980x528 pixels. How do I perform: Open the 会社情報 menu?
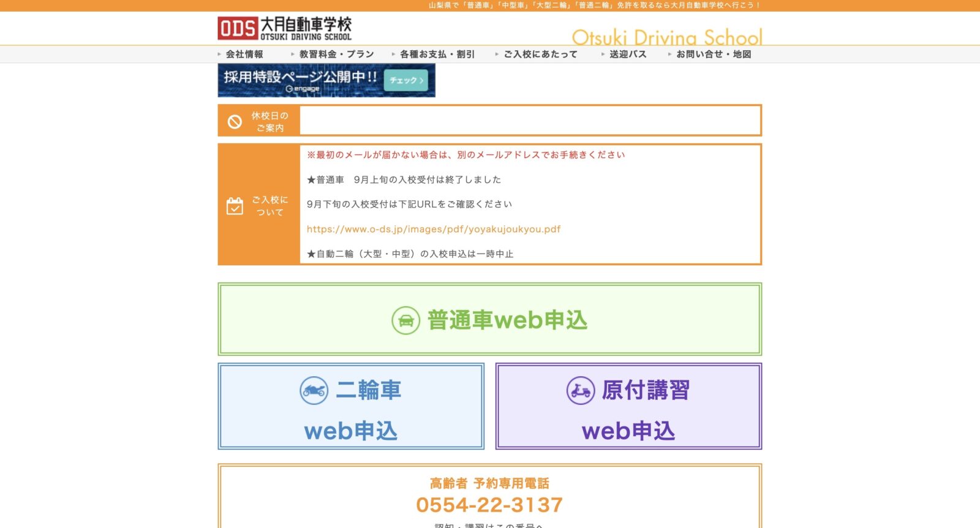click(244, 54)
